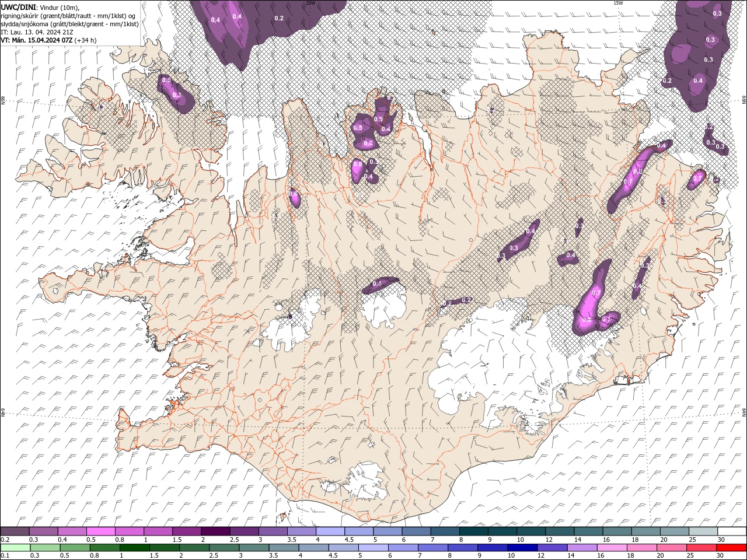
Task: Pick the 10 dark blue swatch, lower legend row
Action: [x=522, y=548]
